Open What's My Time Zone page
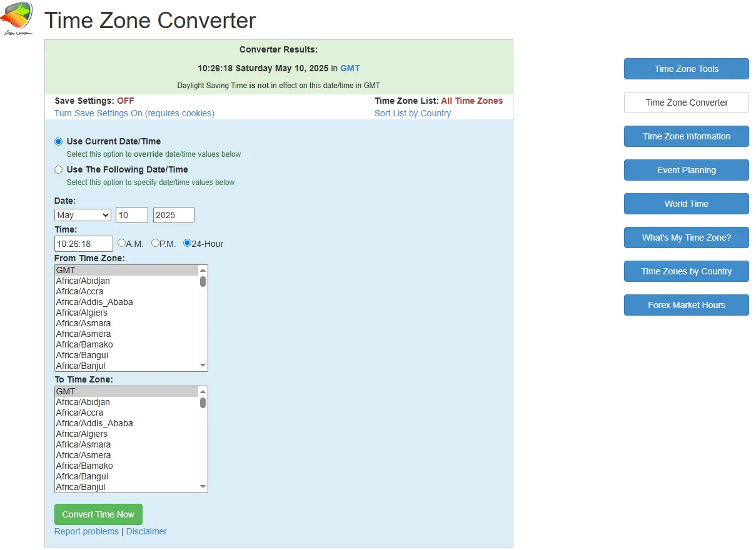The width and height of the screenshot is (756, 550). click(x=686, y=237)
